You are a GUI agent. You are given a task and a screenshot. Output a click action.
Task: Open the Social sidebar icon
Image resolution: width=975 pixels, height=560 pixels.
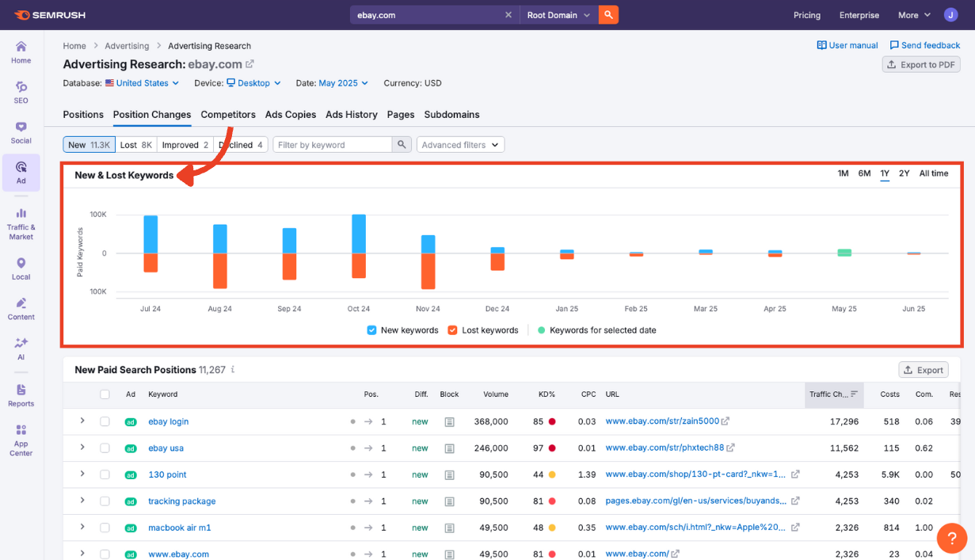click(x=21, y=132)
